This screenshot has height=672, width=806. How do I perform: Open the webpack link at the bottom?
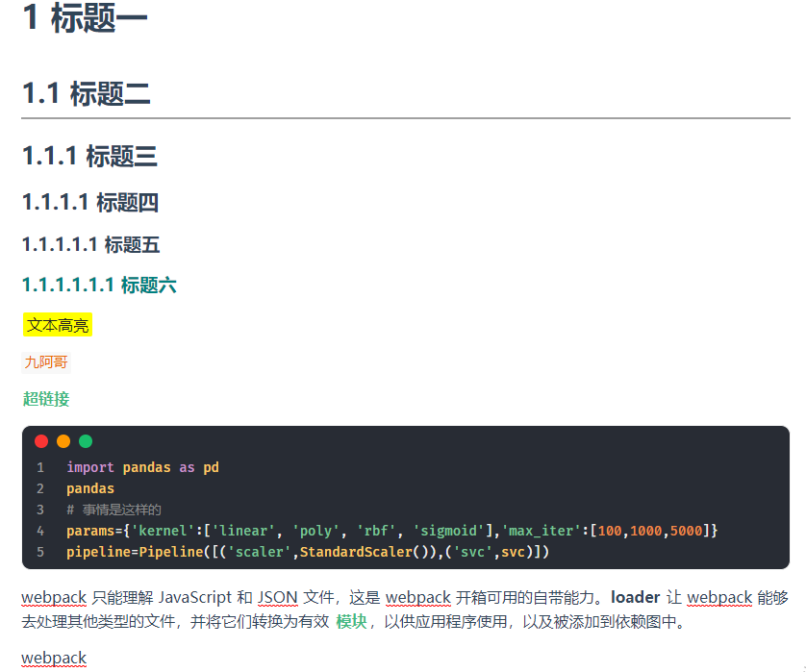[x=53, y=658]
